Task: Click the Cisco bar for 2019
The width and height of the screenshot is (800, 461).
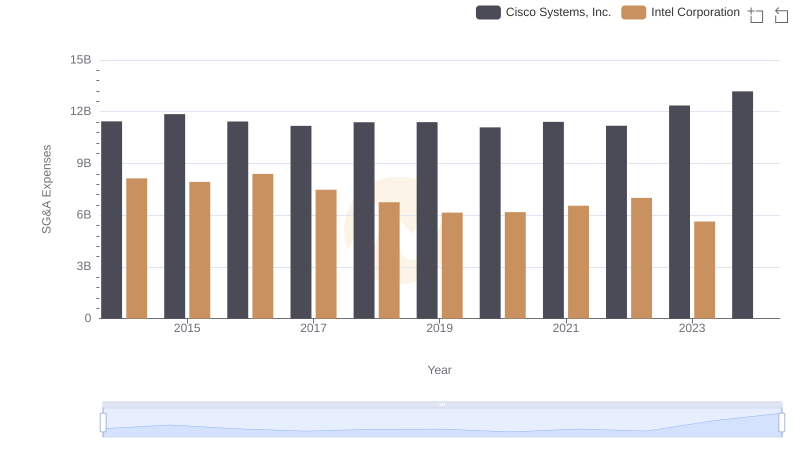Action: (427, 220)
